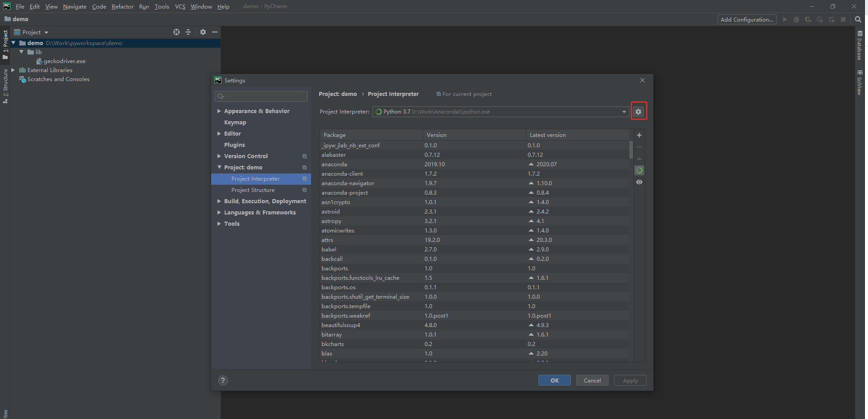Click the package list scrollbar
868x419 pixels.
point(631,150)
